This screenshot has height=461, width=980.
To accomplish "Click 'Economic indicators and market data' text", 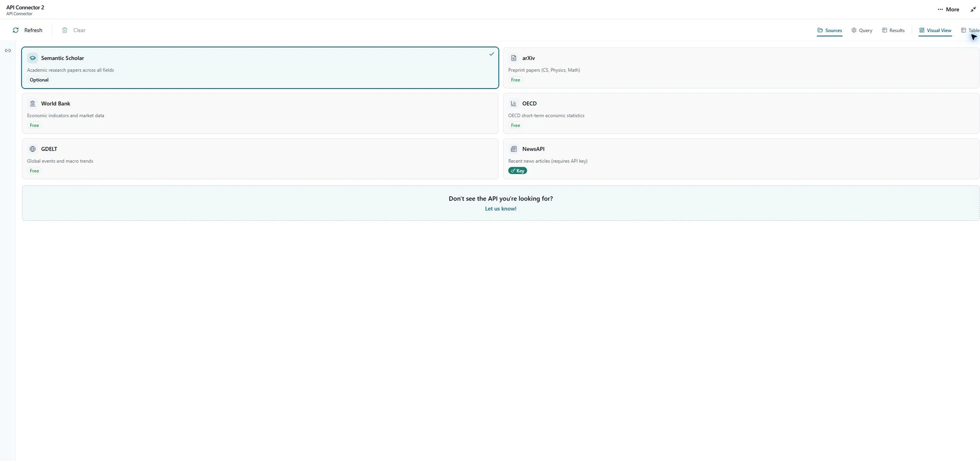I will (65, 116).
